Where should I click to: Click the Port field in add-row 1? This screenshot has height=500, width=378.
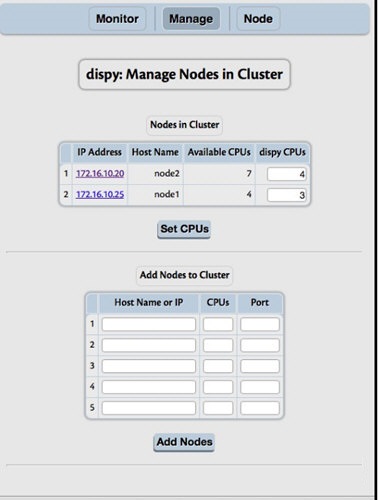pyautogui.click(x=260, y=324)
